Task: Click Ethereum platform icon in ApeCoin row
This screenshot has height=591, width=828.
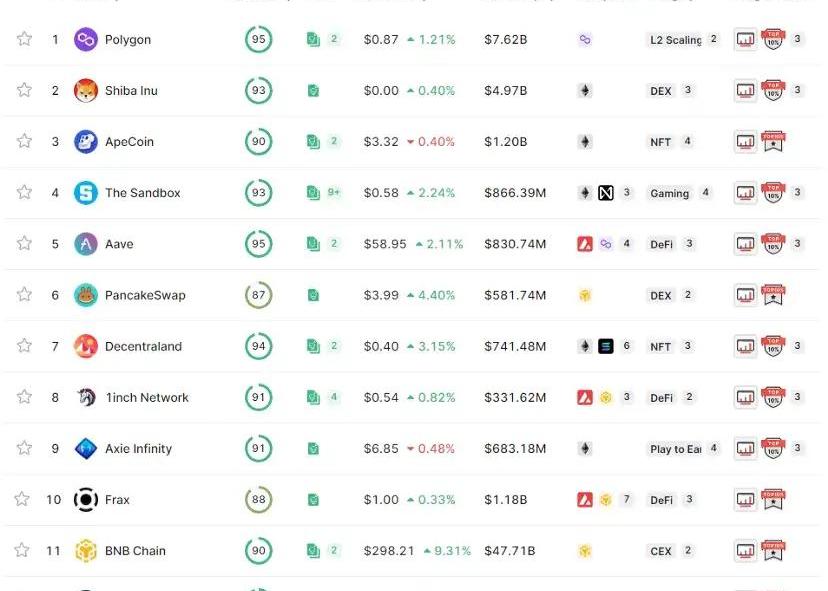Action: pyautogui.click(x=585, y=142)
